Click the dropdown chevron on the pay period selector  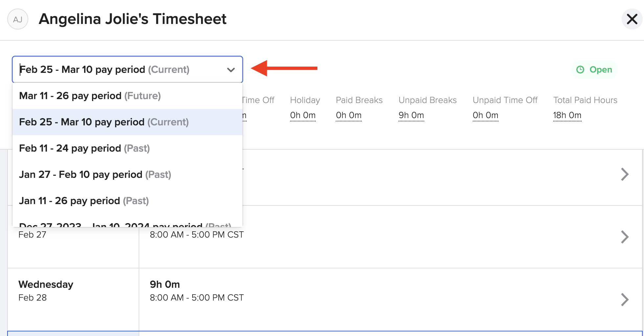(x=231, y=70)
